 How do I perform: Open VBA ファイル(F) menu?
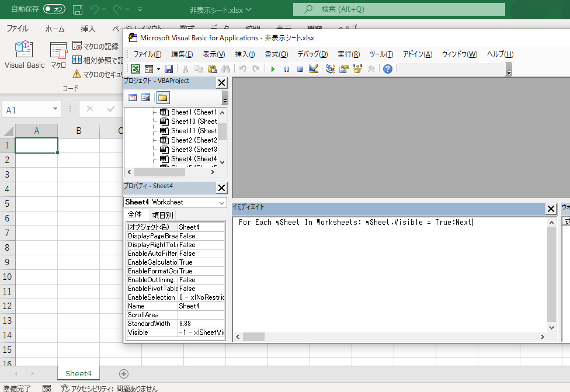147,54
